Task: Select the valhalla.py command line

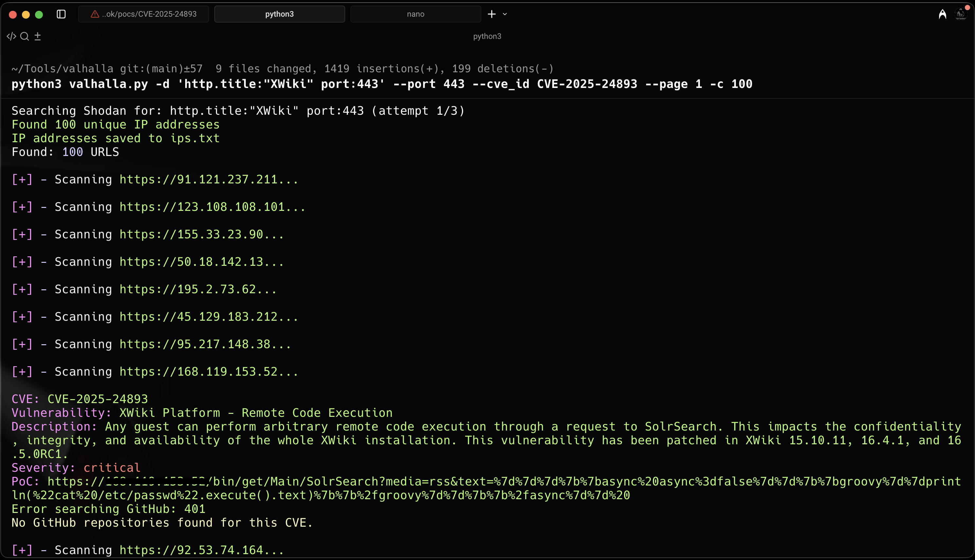Action: pos(381,84)
